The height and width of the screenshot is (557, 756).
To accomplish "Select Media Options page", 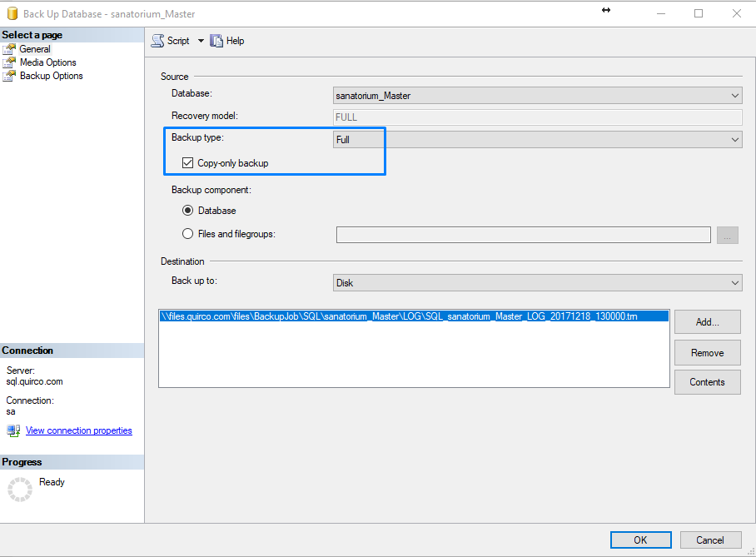I will (x=47, y=62).
